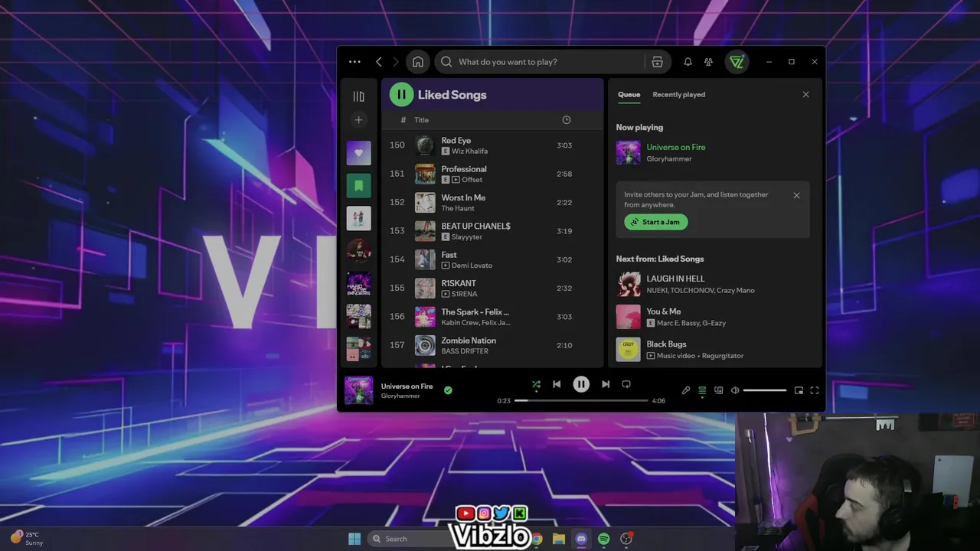Mute with the volume speaker icon

(x=735, y=390)
